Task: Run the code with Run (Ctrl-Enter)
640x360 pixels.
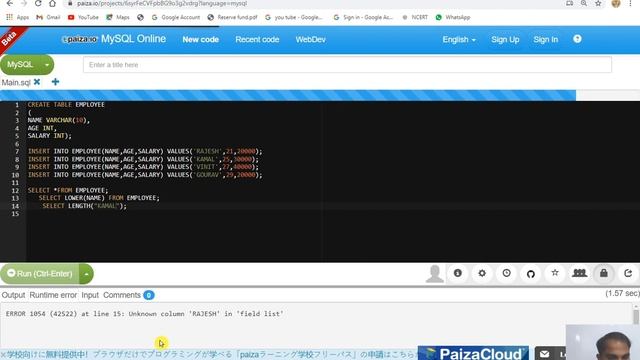Action: (40, 273)
